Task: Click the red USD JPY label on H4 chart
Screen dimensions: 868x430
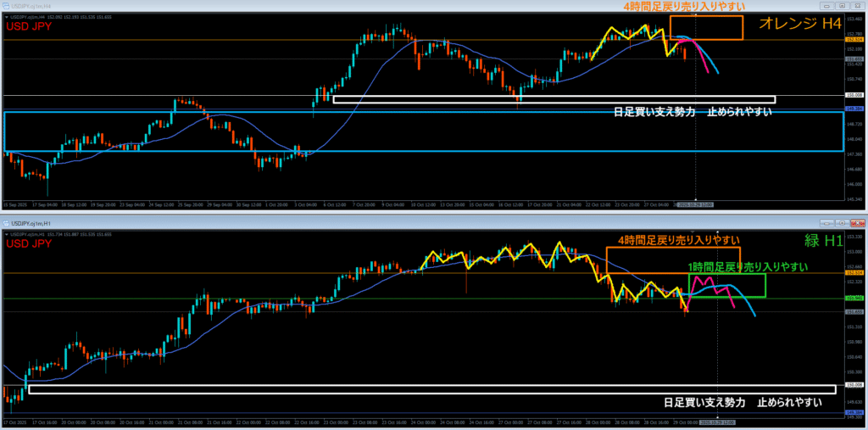Action: [31, 26]
